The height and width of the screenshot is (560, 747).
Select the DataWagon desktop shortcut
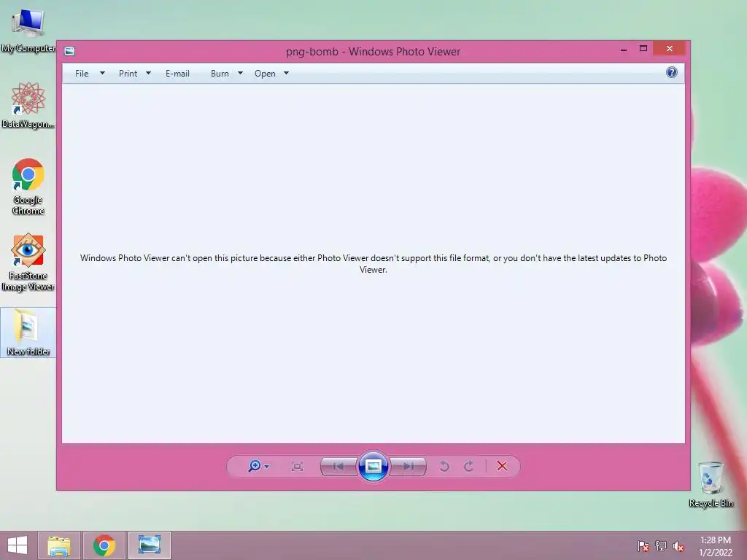pos(28,105)
